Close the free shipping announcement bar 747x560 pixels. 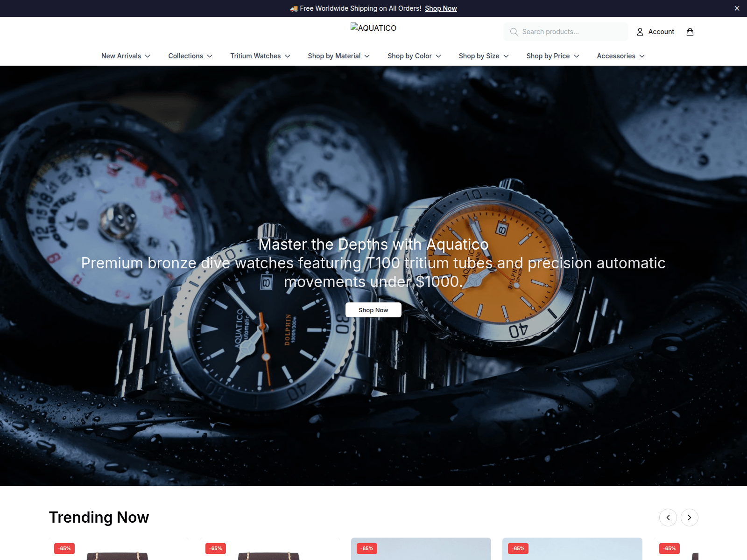(737, 8)
